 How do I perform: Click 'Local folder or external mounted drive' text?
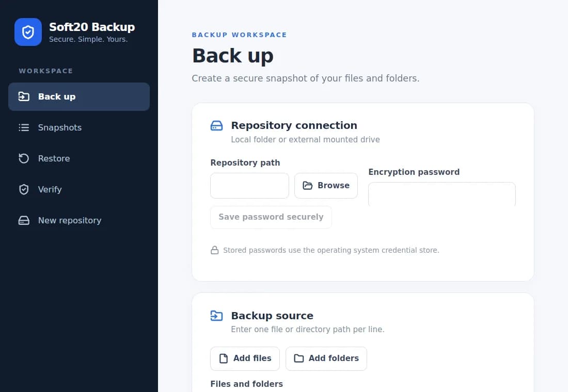click(305, 139)
